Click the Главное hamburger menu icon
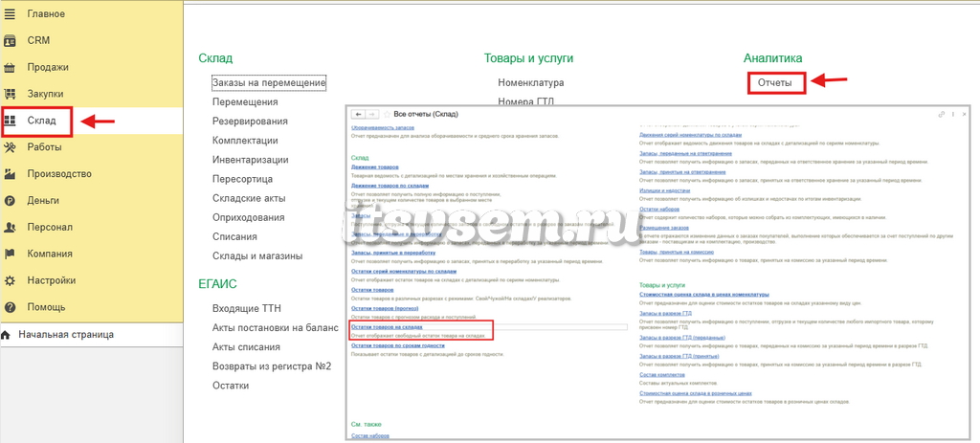980x443 pixels. pos(10,13)
